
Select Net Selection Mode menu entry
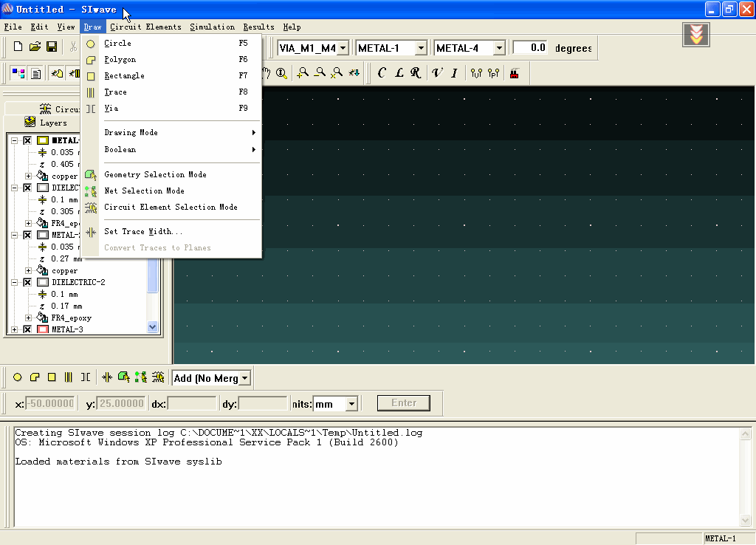171,191
